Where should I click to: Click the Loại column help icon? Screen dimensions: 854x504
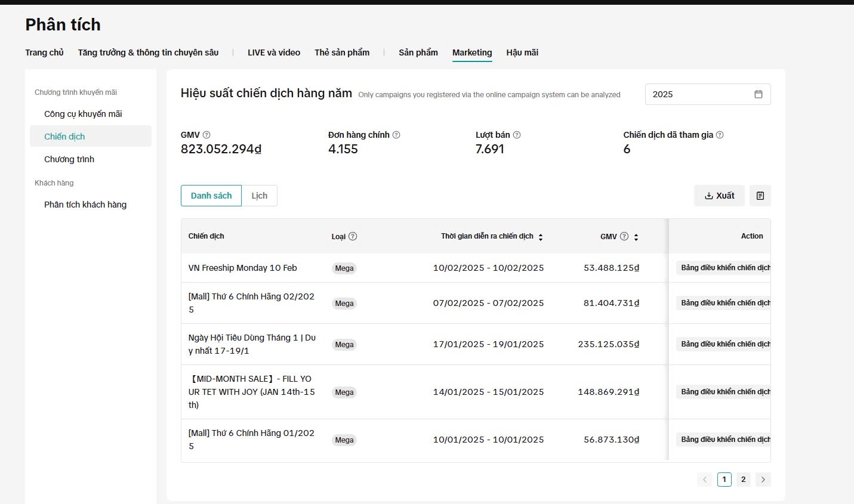pos(353,236)
